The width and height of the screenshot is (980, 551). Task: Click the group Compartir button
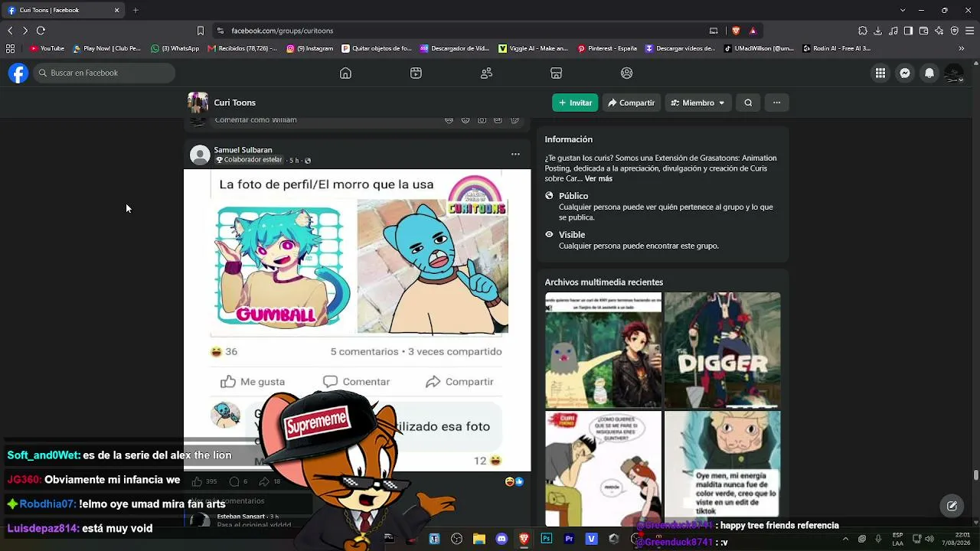pos(632,103)
